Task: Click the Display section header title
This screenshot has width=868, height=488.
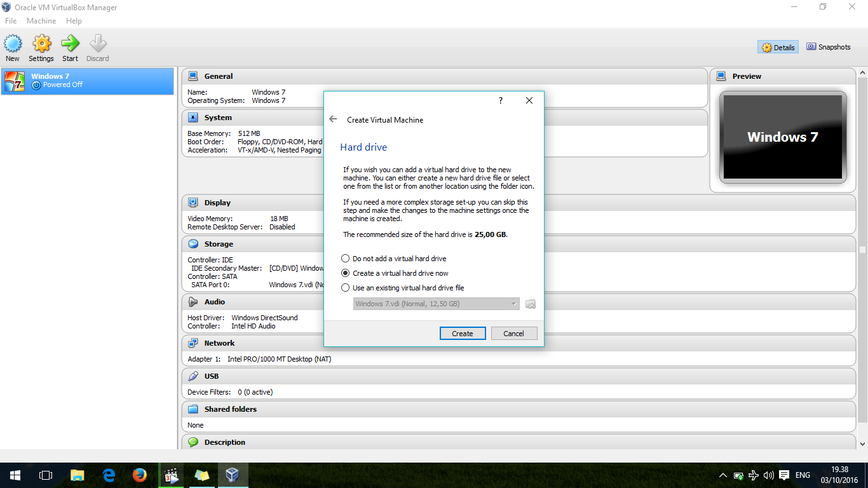Action: 217,203
